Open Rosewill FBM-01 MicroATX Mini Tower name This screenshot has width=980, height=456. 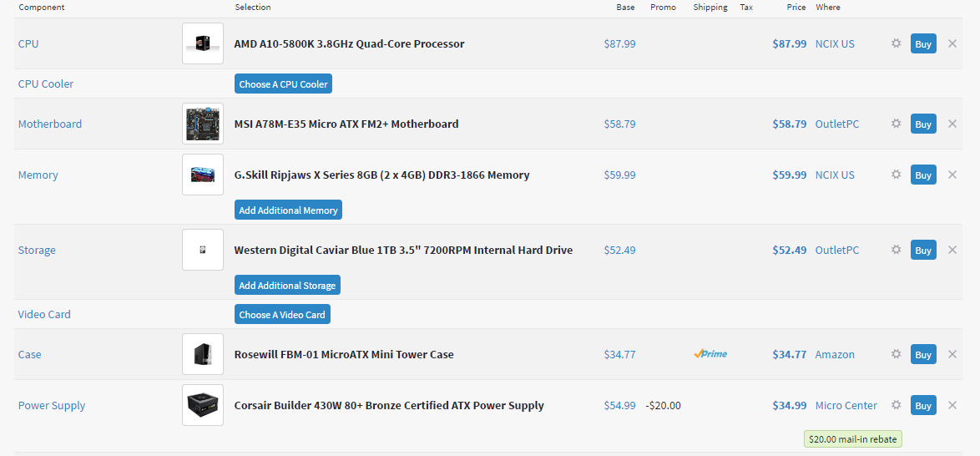pyautogui.click(x=344, y=354)
